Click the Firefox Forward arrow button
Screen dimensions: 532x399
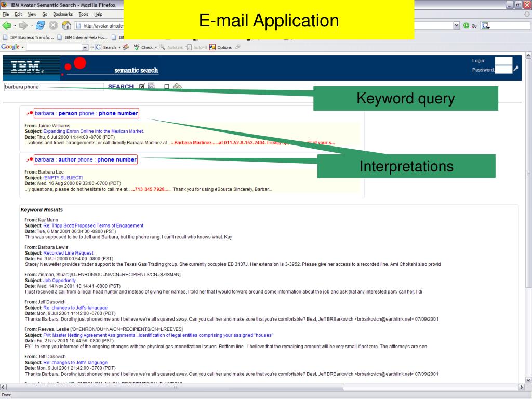23,25
